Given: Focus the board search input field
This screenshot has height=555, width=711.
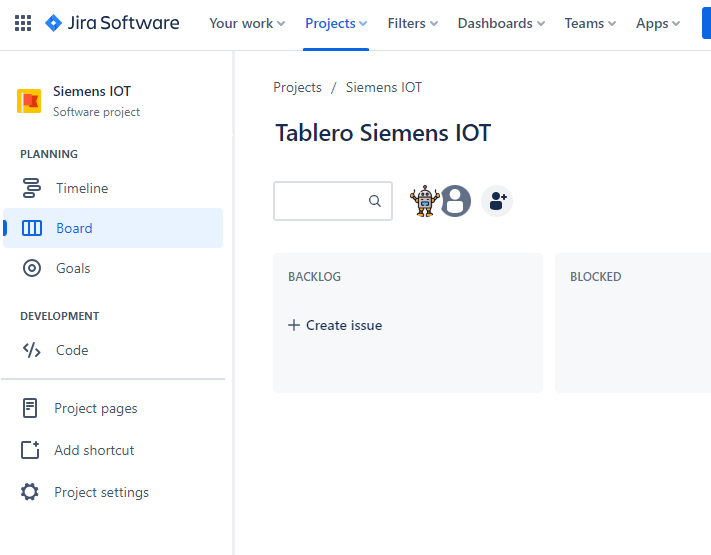Looking at the screenshot, I should (x=333, y=201).
